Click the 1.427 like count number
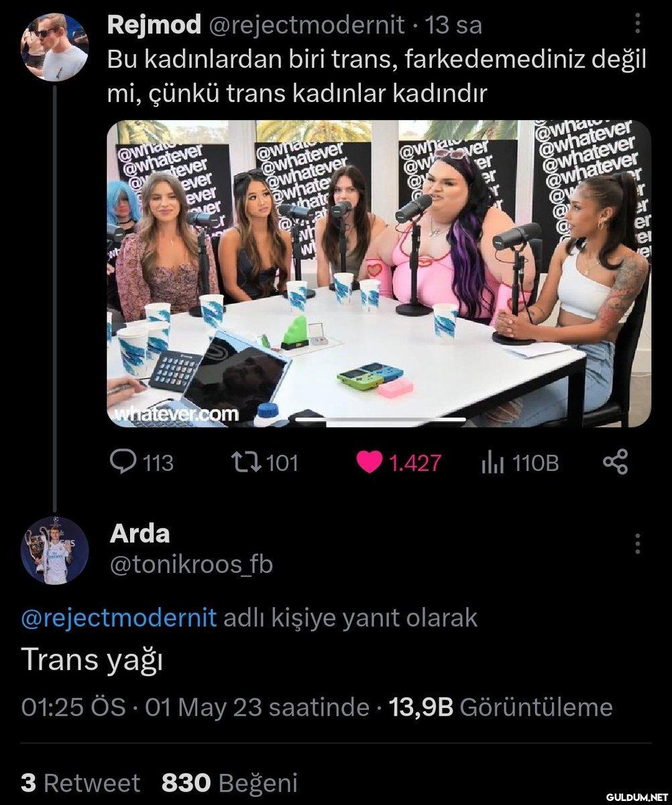 (x=416, y=463)
